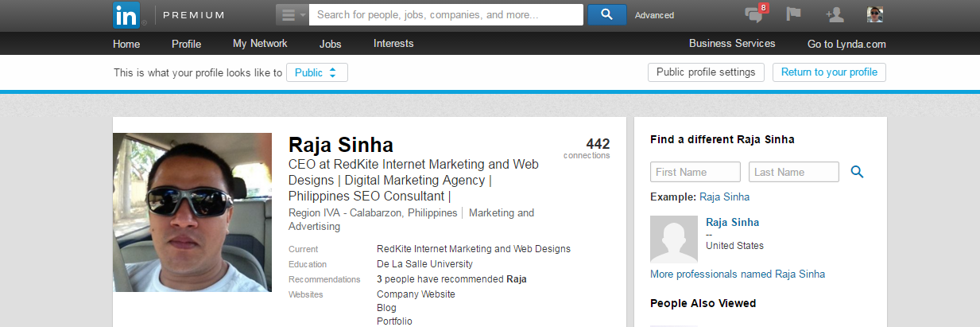Open the Jobs menu item

331,44
